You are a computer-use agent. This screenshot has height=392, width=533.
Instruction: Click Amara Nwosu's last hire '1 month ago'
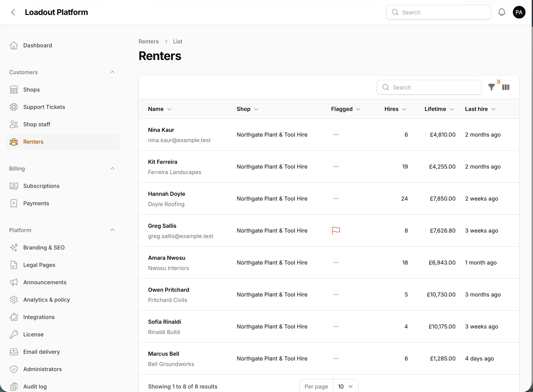tap(481, 263)
